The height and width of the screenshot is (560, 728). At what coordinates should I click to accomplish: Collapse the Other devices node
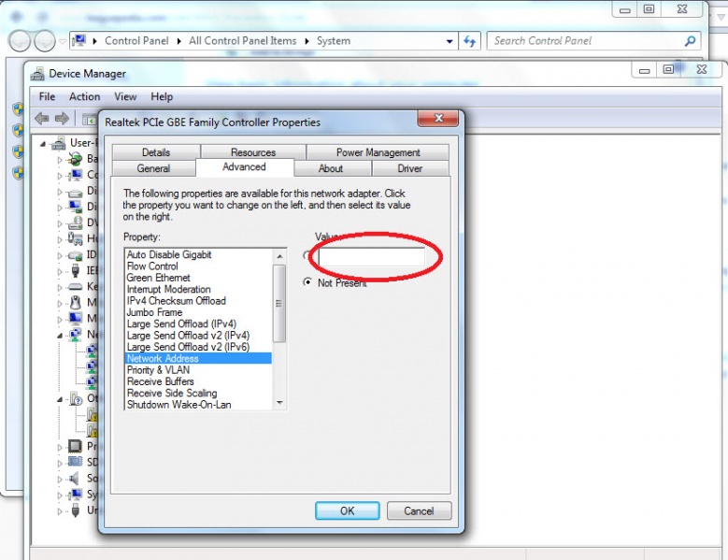point(60,399)
